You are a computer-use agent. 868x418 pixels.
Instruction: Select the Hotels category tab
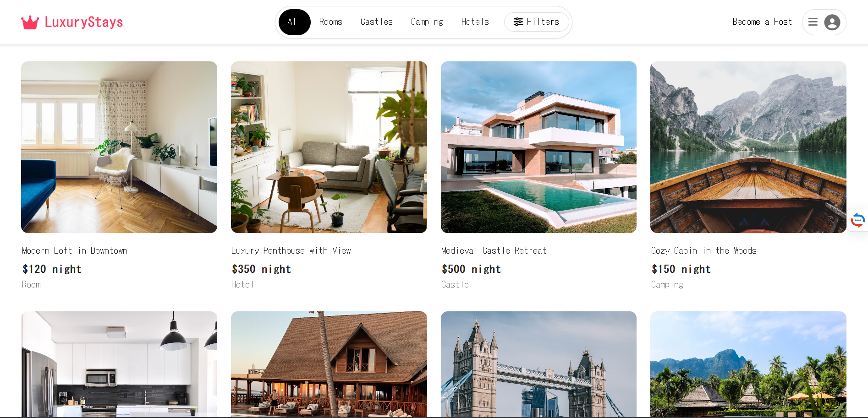pos(475,22)
